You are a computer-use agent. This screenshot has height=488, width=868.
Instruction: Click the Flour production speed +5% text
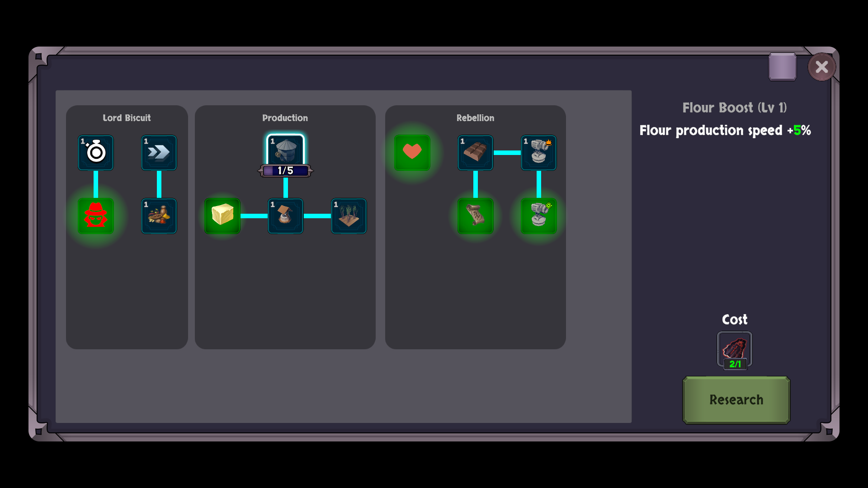pos(725,131)
